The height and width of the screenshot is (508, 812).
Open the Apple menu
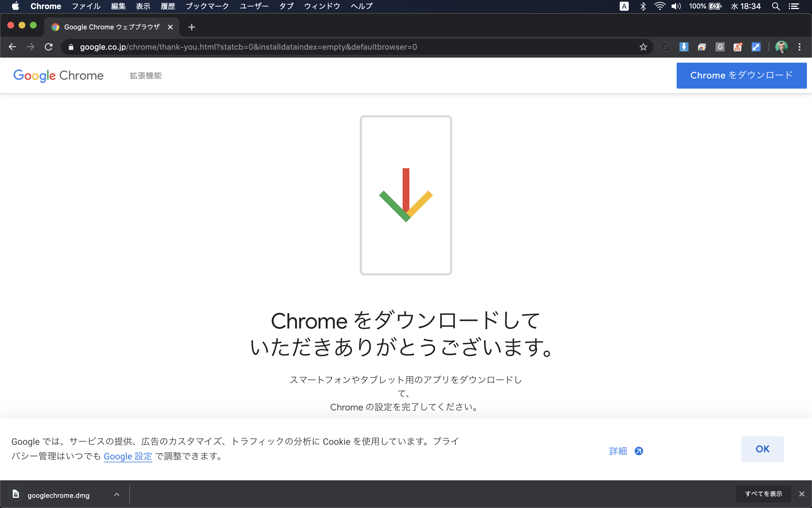(16, 6)
